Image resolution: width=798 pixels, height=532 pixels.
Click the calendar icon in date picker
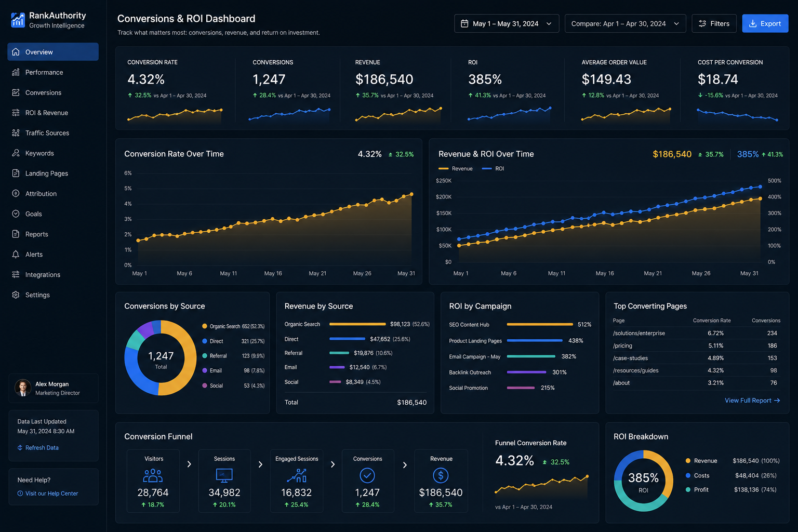coord(464,23)
